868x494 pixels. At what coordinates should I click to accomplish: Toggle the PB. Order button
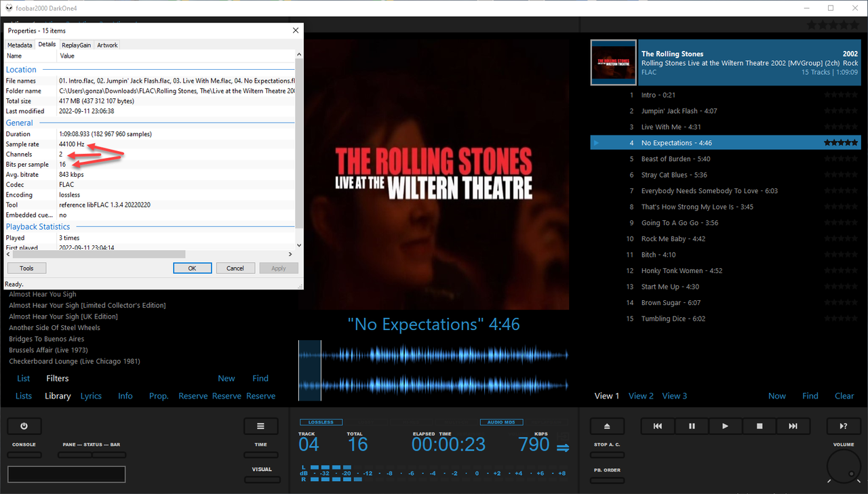point(607,480)
